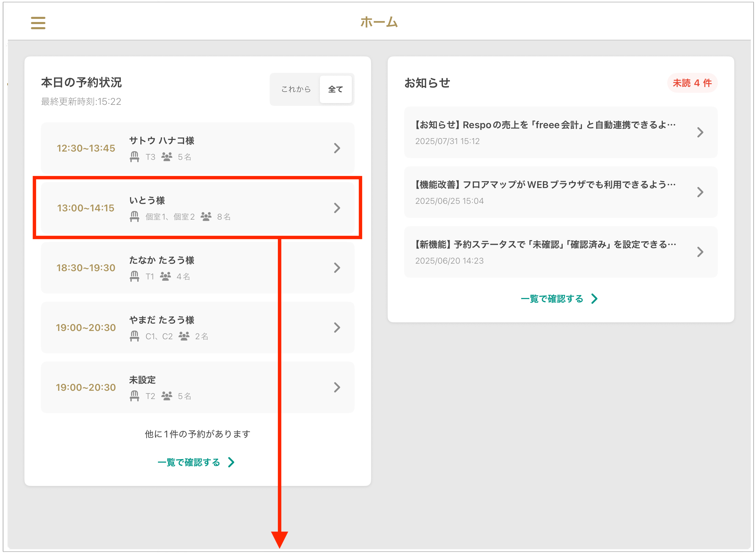Image resolution: width=756 pixels, height=554 pixels.
Task: Open サトウ ハナコ reservation chevron
Action: point(337,148)
